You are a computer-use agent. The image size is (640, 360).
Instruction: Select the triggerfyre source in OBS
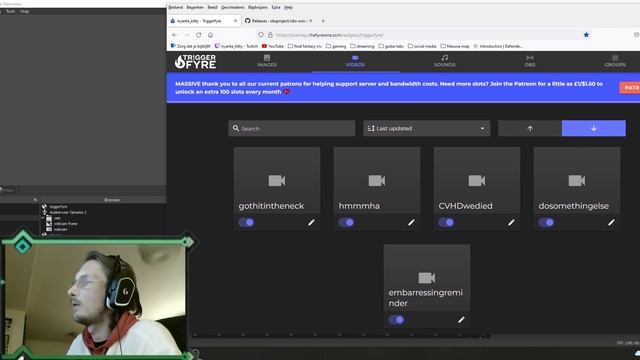(58, 207)
